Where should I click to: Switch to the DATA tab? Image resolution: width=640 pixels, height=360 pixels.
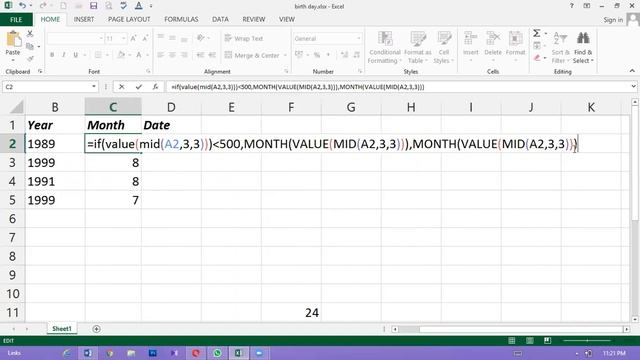220,19
